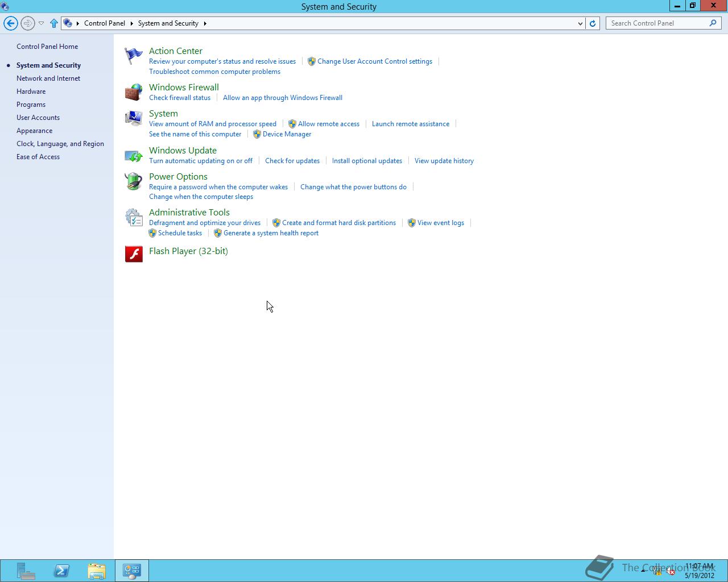The width and height of the screenshot is (728, 582).
Task: Click Check for updates
Action: click(292, 161)
